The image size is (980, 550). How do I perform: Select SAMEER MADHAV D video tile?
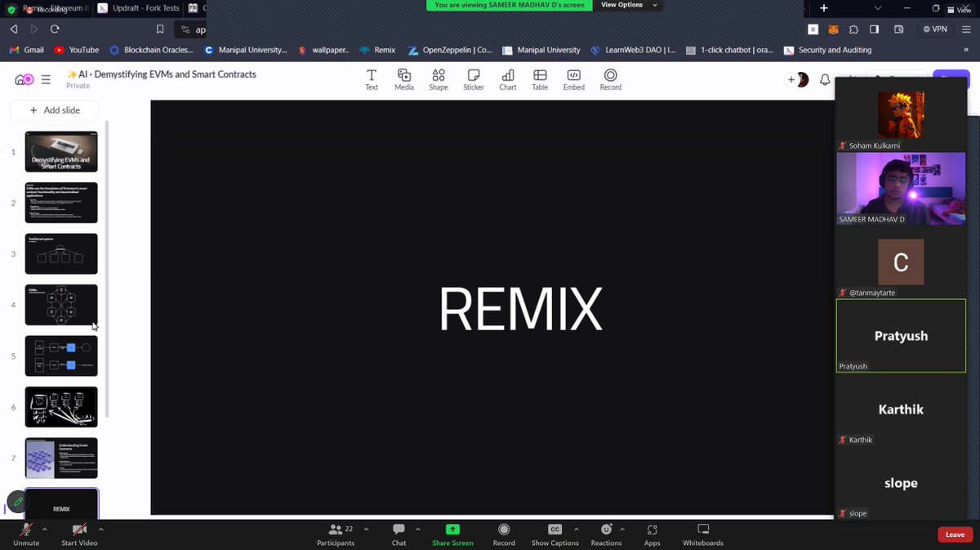(x=901, y=189)
